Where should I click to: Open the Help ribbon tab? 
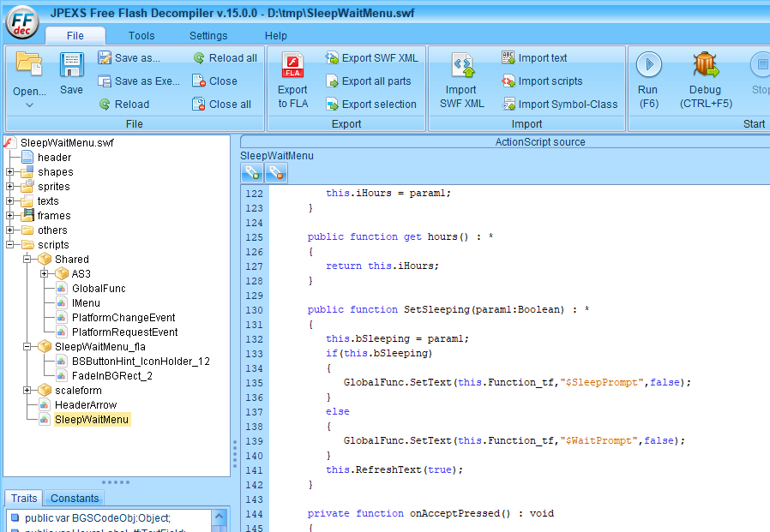click(276, 36)
